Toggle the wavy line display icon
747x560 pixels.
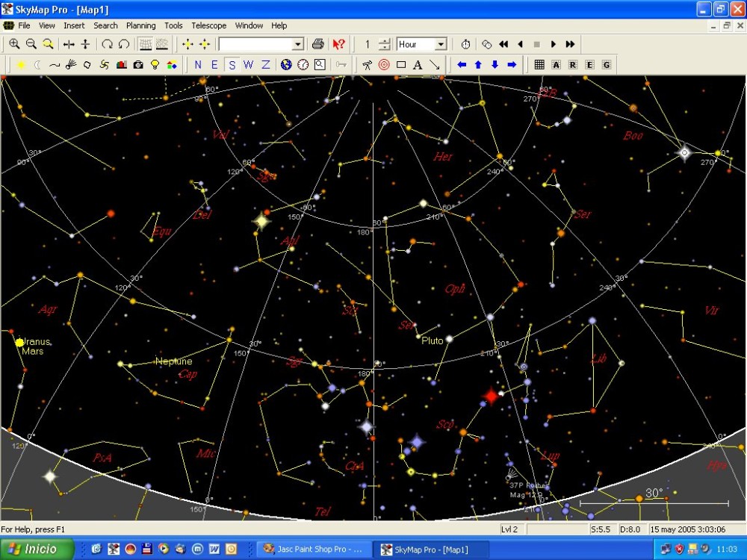click(x=55, y=65)
